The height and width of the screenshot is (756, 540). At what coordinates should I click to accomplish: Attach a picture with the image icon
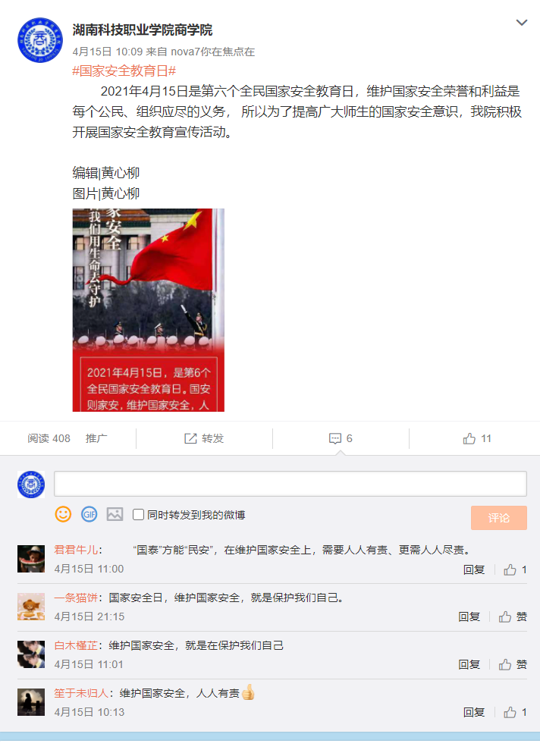coord(115,514)
